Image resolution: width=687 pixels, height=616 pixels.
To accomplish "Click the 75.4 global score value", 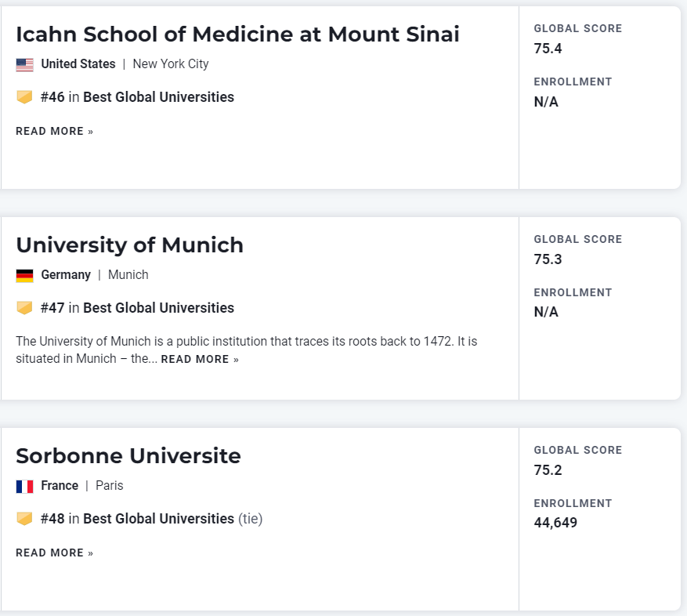I will pyautogui.click(x=548, y=49).
